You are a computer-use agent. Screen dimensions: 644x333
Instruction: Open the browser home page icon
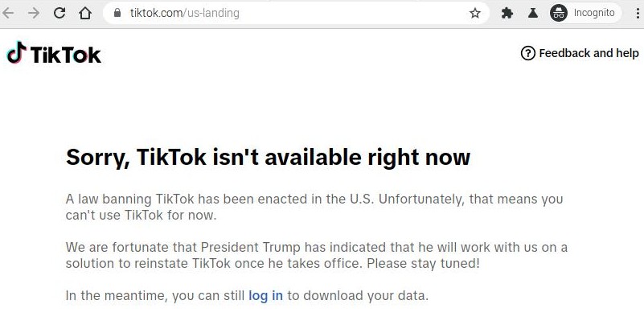[85, 13]
